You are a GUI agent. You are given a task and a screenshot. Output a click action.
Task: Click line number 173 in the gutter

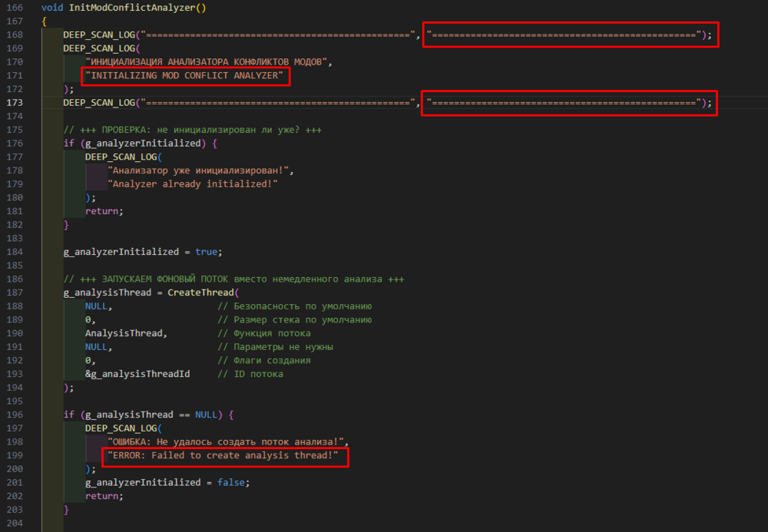13,102
